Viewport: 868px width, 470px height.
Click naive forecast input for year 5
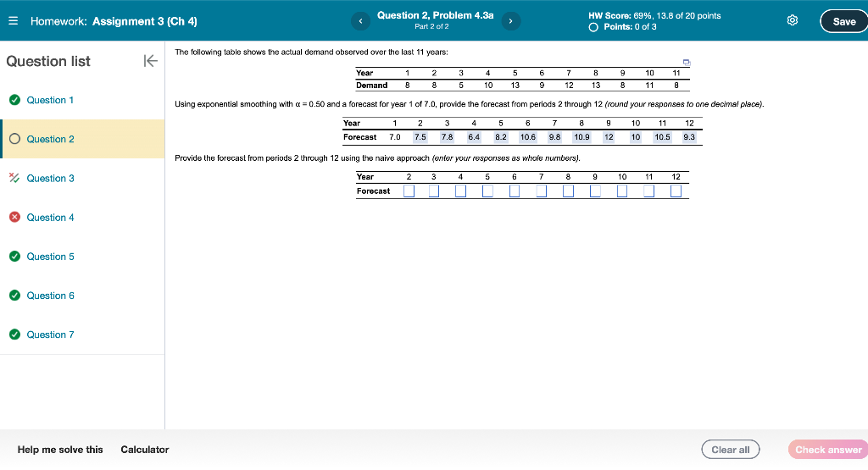tap(487, 191)
